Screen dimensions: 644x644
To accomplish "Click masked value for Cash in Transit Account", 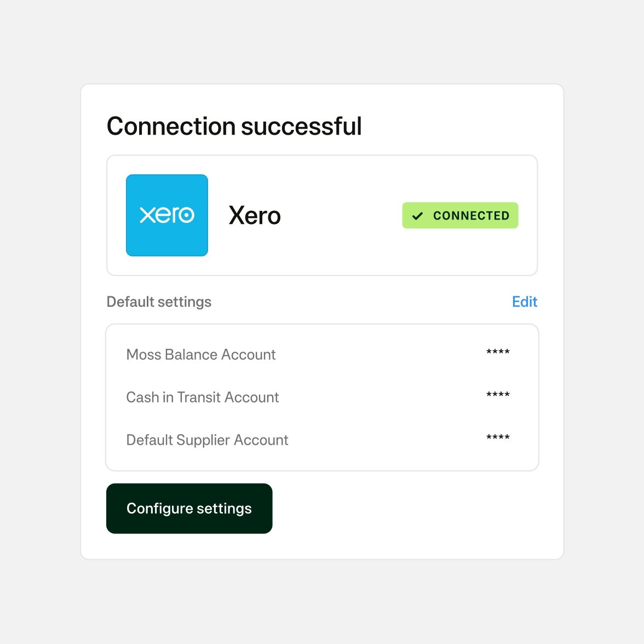I will click(x=498, y=395).
